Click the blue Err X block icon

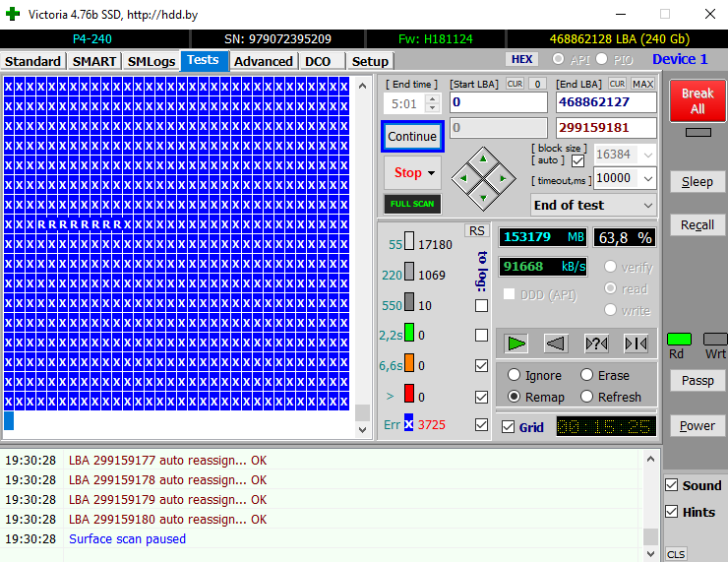[408, 422]
